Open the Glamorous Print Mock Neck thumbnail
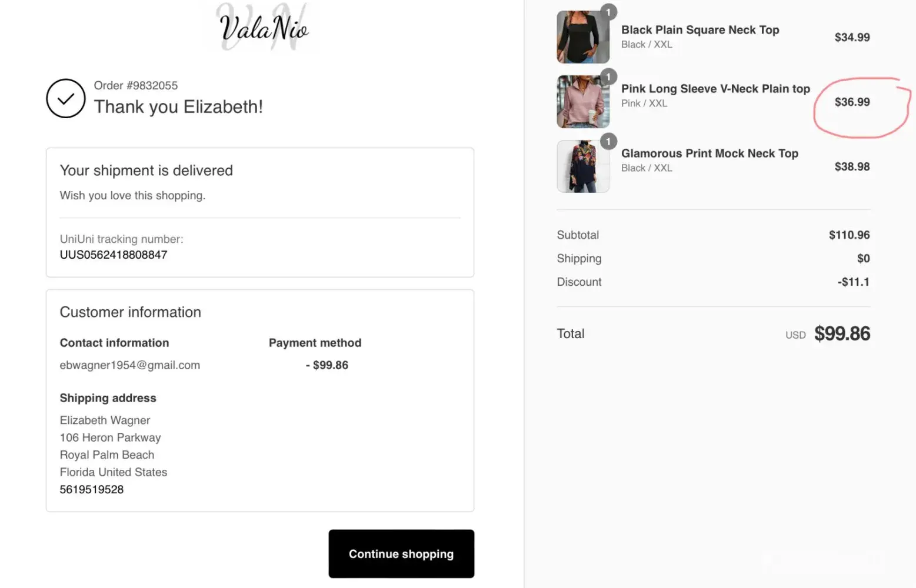 coord(582,167)
